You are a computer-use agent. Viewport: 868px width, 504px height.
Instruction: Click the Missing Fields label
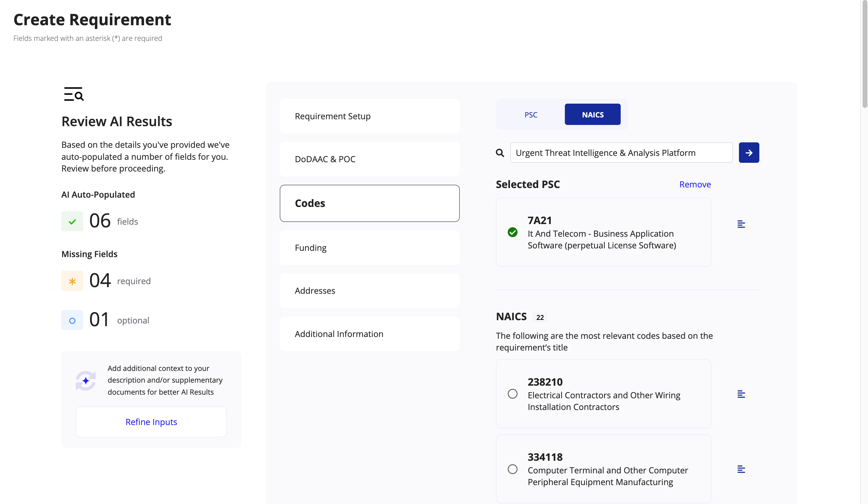[89, 254]
